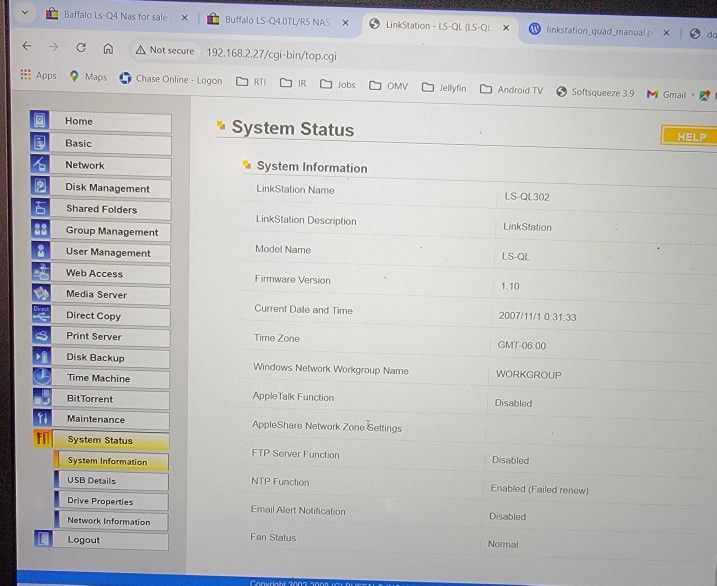This screenshot has width=717, height=586.
Task: Open the Gmail bookmark
Action: (667, 94)
